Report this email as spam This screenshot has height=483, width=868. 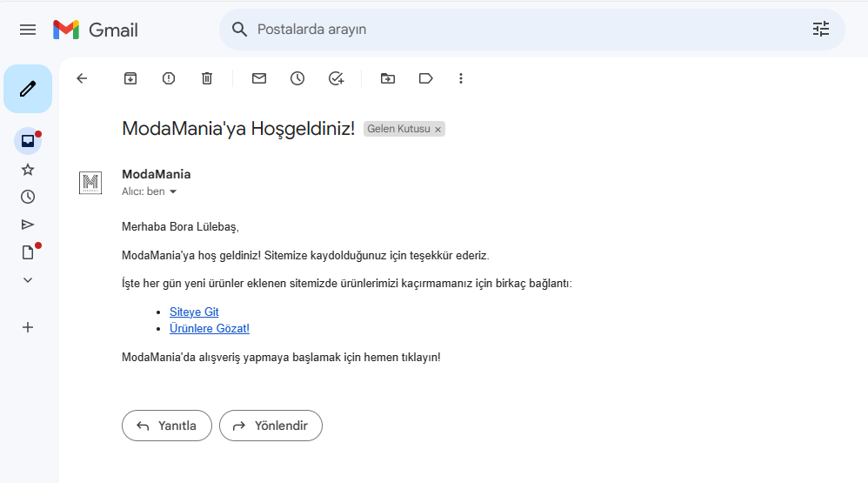coord(168,78)
